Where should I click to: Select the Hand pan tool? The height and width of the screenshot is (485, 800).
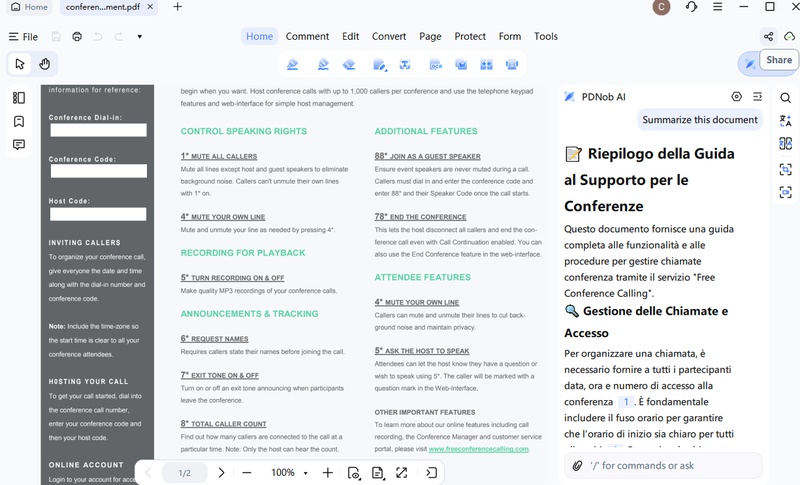pyautogui.click(x=45, y=64)
